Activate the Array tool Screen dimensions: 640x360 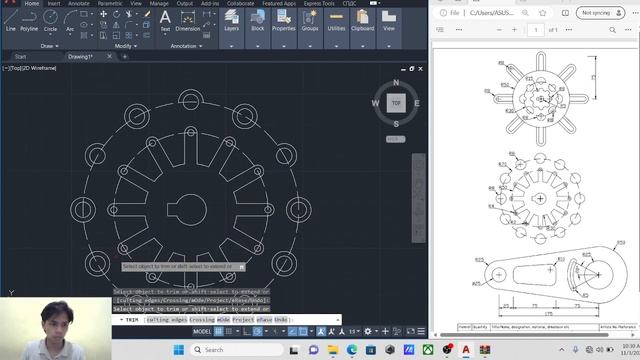click(129, 36)
